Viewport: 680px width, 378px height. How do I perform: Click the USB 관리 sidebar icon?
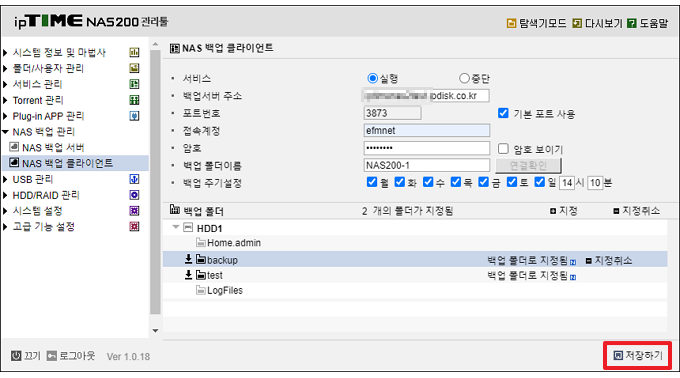[134, 179]
